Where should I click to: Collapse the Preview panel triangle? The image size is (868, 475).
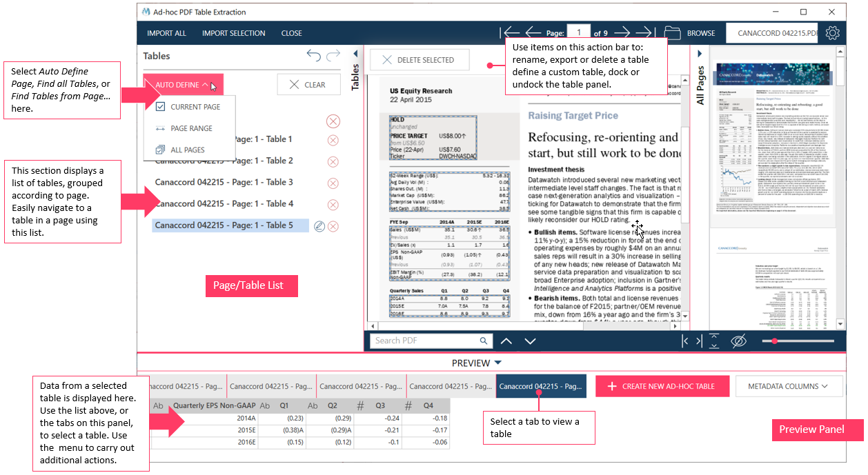point(498,363)
